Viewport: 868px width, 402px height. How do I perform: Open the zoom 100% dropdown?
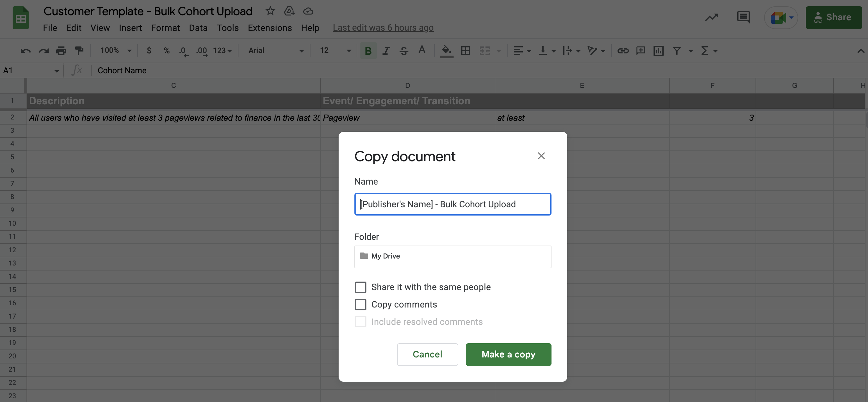click(x=116, y=51)
